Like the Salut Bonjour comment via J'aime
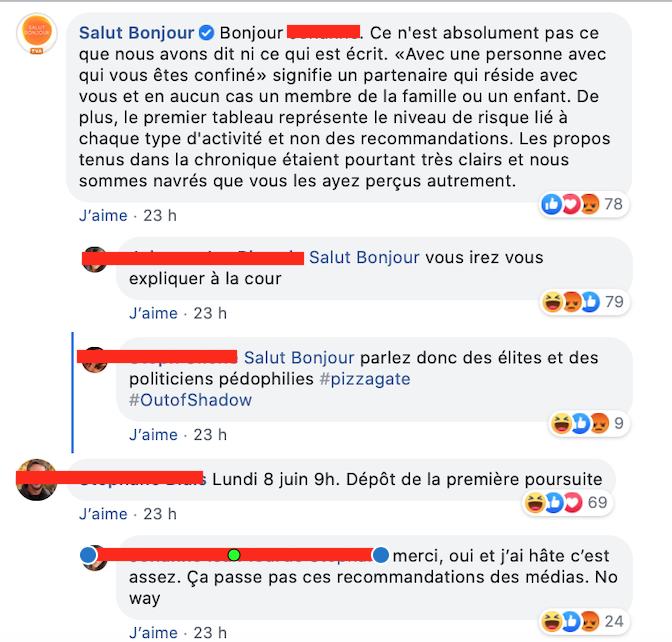The width and height of the screenshot is (672, 642). [x=103, y=215]
